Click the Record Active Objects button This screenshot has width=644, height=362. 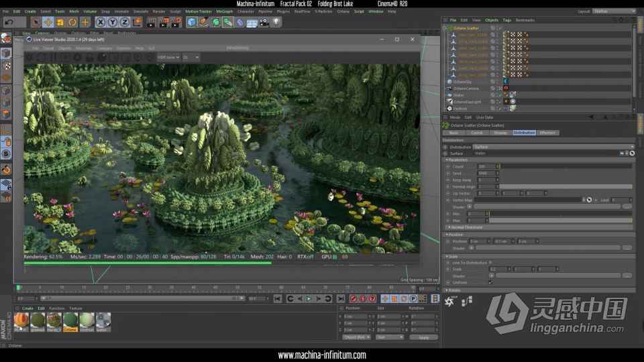pos(354,299)
